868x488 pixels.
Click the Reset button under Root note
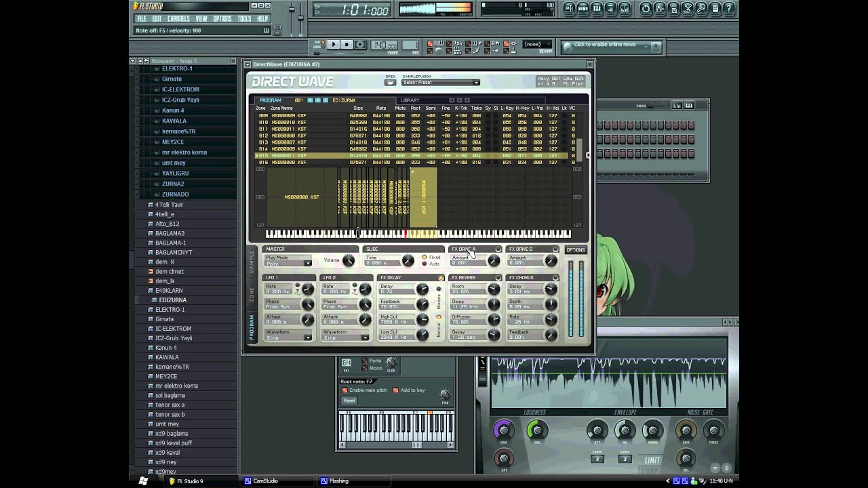pos(349,401)
